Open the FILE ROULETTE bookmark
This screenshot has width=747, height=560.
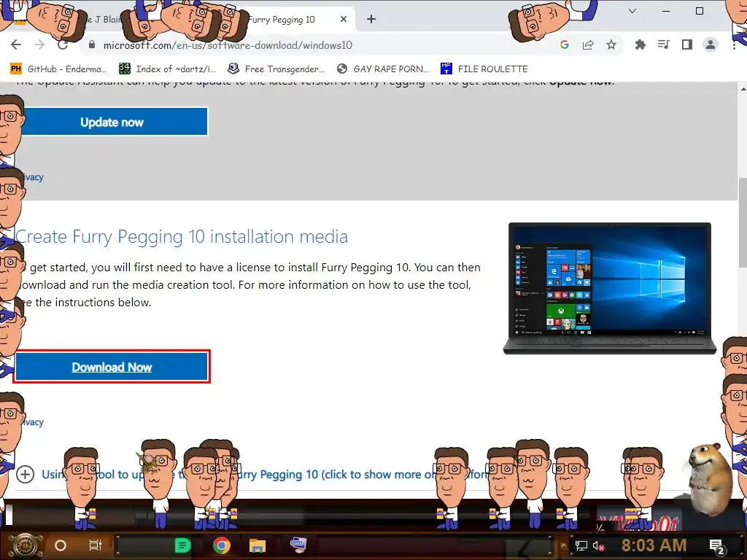click(484, 69)
